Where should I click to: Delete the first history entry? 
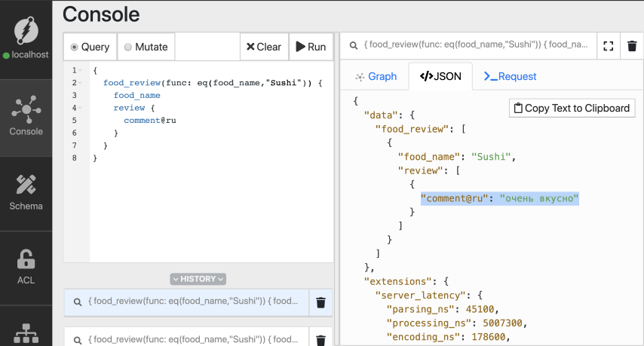pyautogui.click(x=320, y=302)
